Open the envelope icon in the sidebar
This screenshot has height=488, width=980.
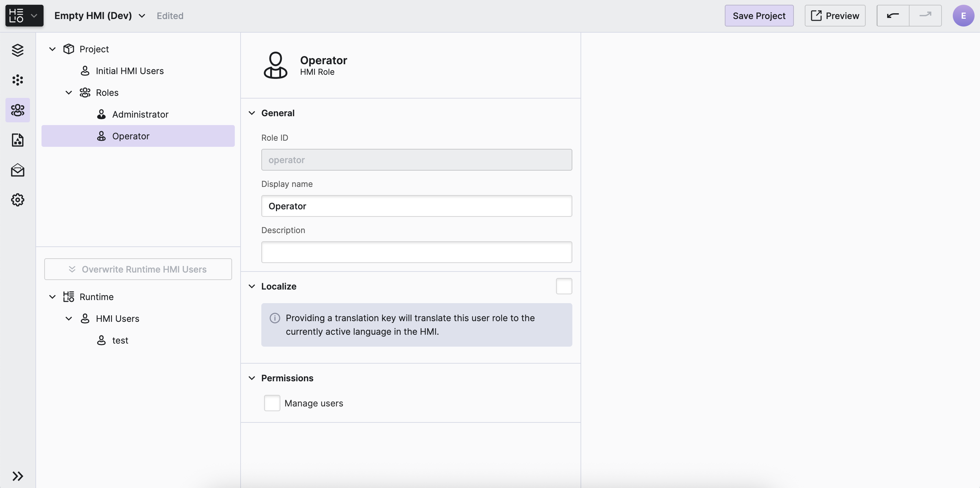click(17, 170)
